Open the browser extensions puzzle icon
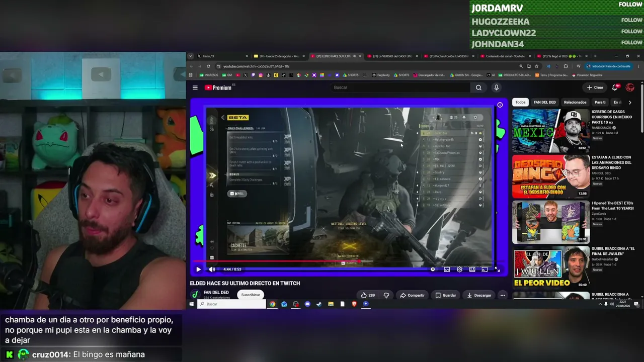644x362 pixels. point(566,66)
